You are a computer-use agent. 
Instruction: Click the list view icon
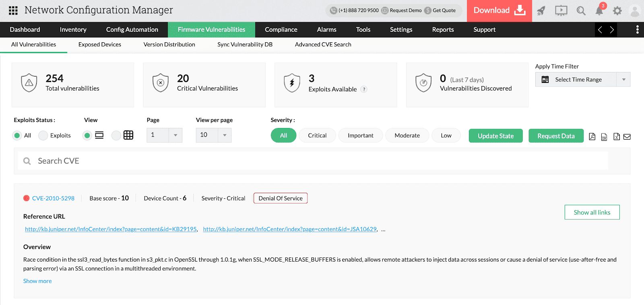[99, 135]
